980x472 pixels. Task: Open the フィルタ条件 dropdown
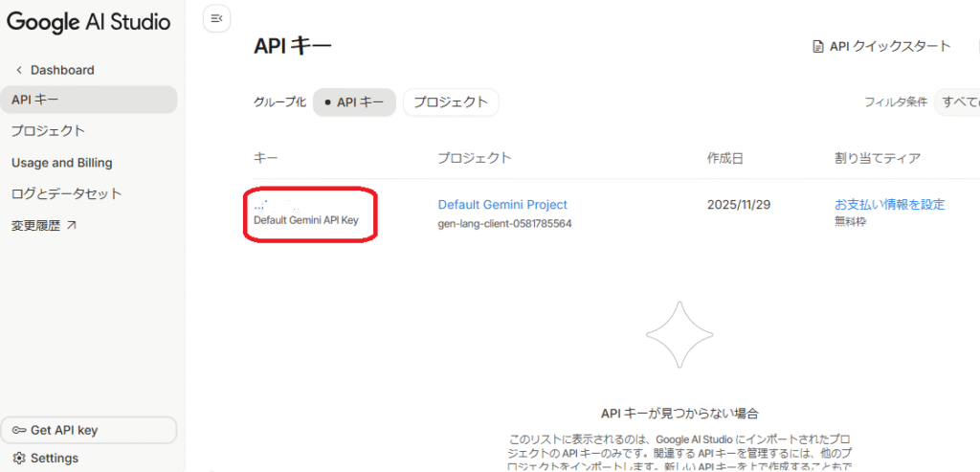point(957,101)
